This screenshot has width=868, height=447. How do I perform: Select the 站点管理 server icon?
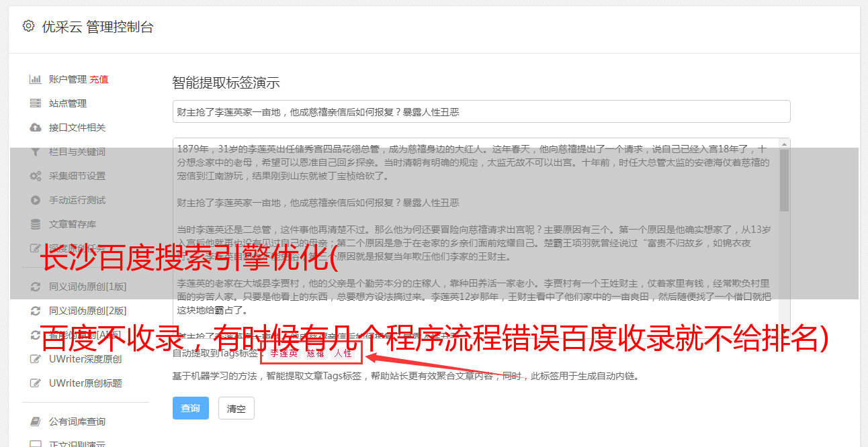tap(36, 103)
